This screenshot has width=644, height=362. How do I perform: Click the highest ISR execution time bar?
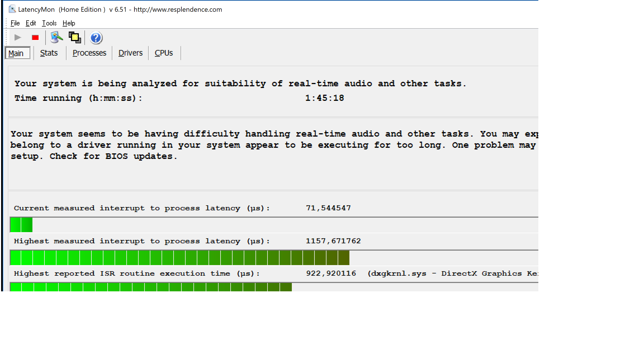(x=151, y=287)
